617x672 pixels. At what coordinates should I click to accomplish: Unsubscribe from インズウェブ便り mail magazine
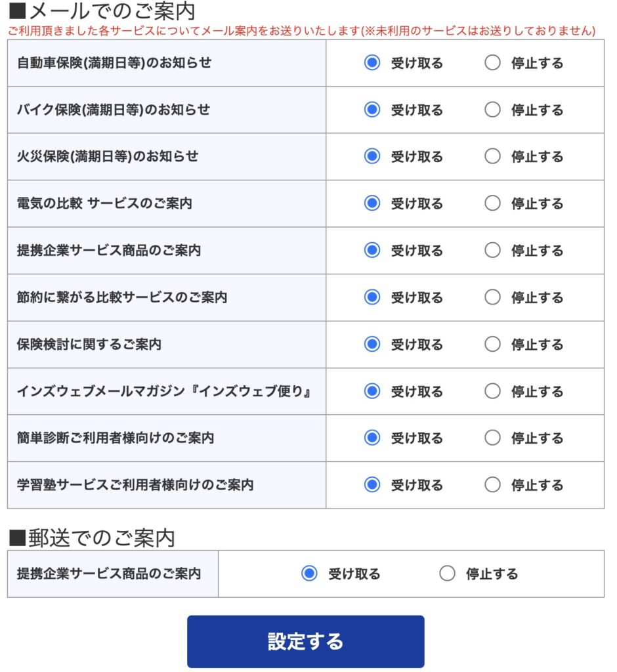(x=492, y=391)
